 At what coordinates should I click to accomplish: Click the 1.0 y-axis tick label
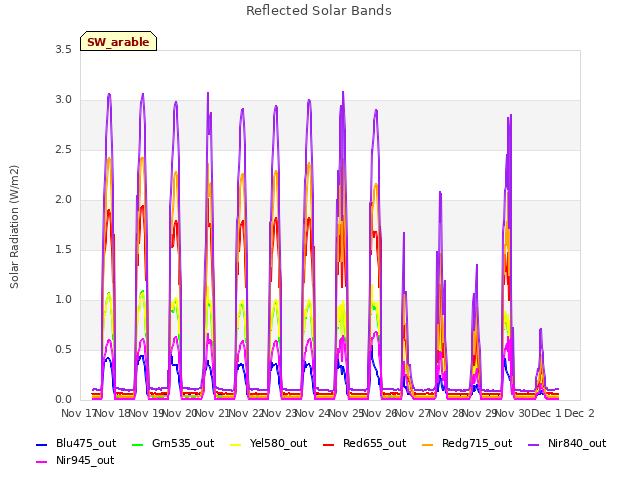pyautogui.click(x=64, y=300)
